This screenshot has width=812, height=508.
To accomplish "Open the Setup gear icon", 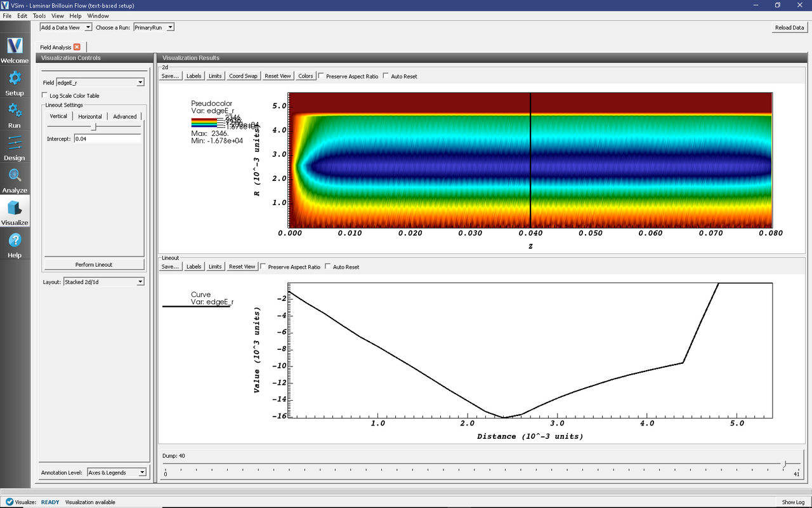I will click(x=15, y=79).
